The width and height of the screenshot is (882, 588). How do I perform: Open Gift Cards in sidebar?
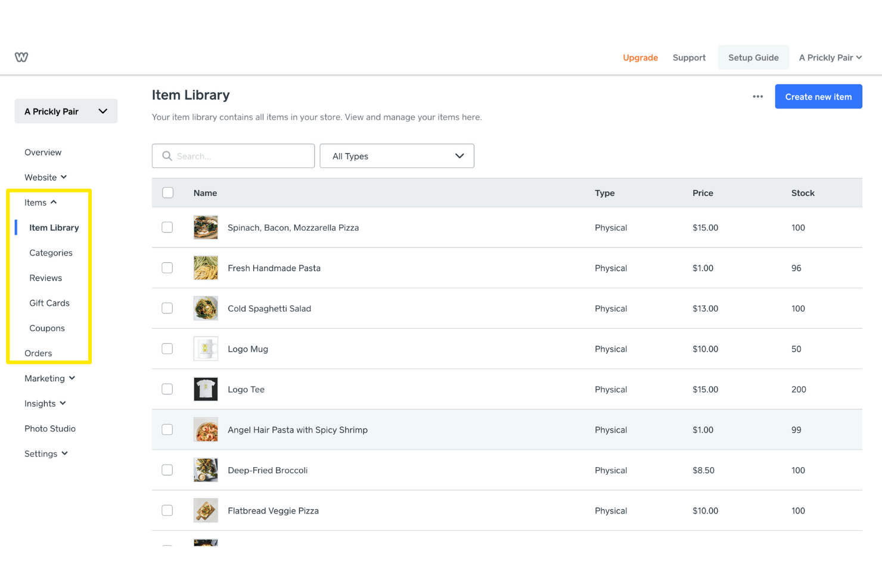[49, 303]
